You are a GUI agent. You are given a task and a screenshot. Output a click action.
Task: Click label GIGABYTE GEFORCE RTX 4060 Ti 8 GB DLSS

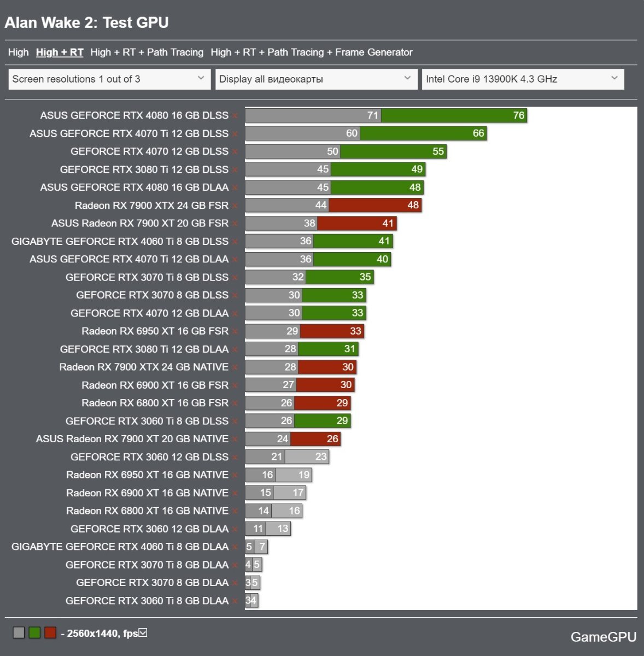coord(120,241)
